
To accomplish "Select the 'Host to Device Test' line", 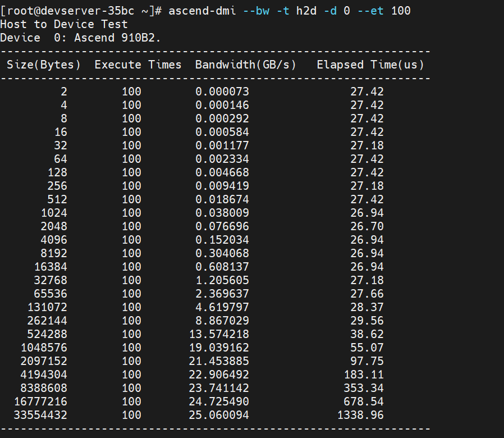I will pos(64,25).
